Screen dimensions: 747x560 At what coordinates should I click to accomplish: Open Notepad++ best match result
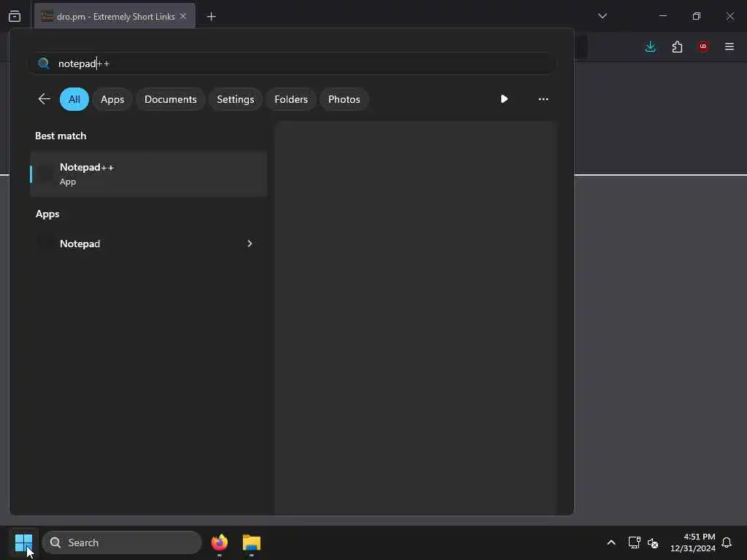pos(148,174)
